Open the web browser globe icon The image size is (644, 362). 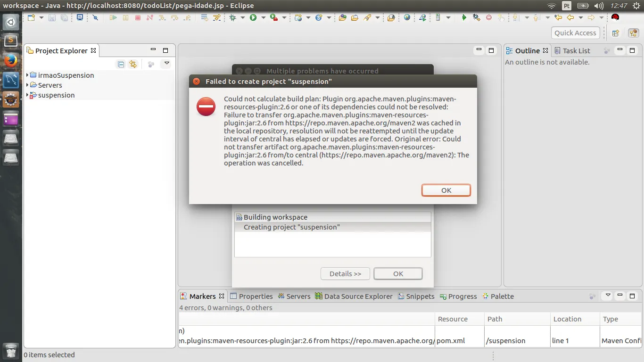(x=407, y=18)
